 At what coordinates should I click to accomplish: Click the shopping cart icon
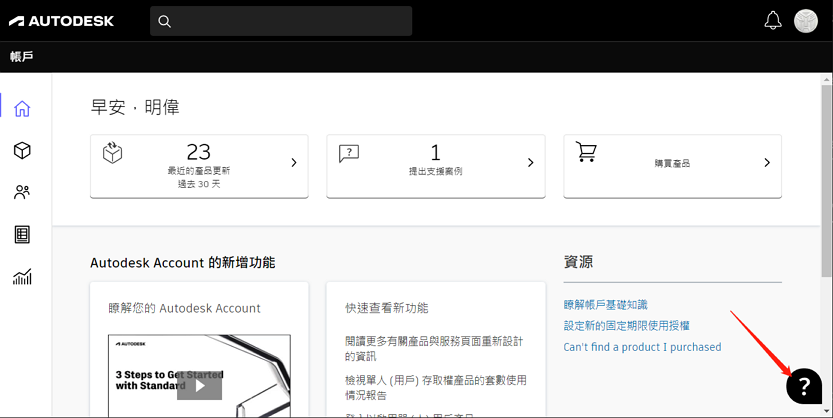point(586,151)
